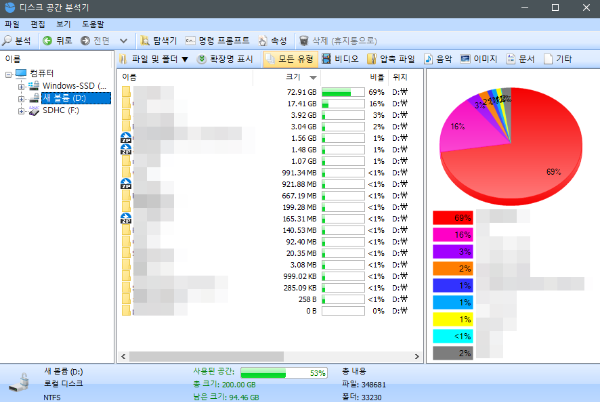Screen dimensions: 600x402
Task: Select 새 볼륨 (D:) in the tree
Action: tap(76, 98)
